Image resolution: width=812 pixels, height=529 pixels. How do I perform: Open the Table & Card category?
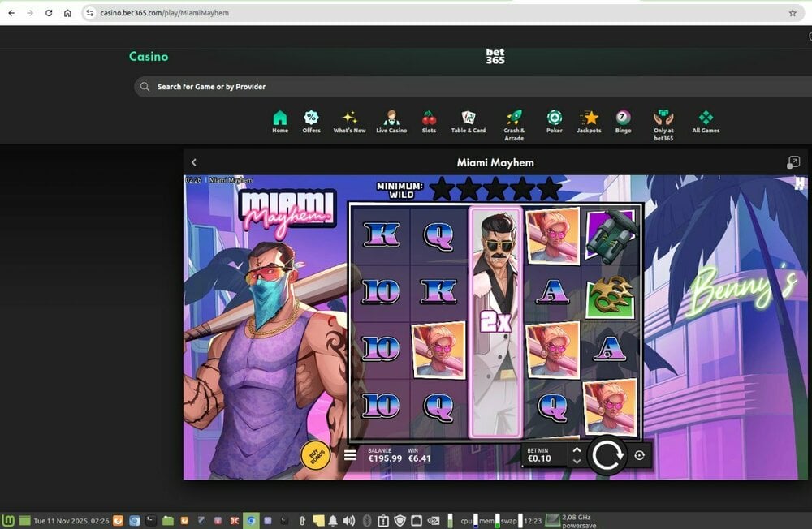[x=469, y=122]
